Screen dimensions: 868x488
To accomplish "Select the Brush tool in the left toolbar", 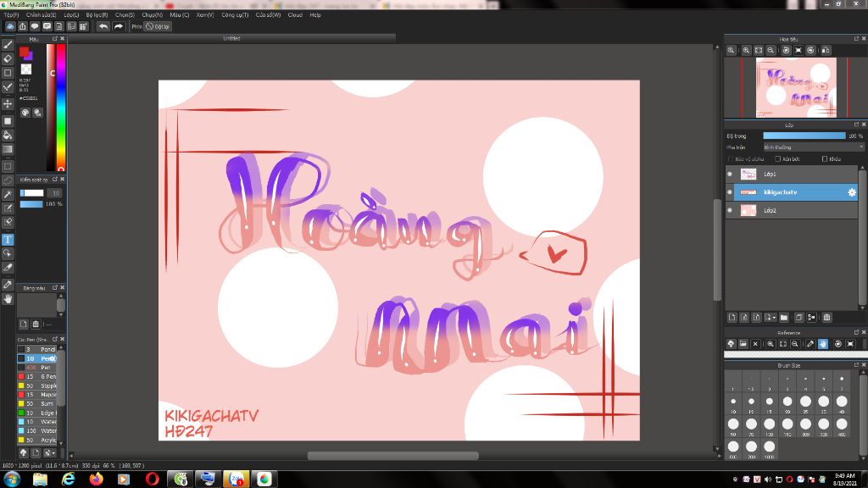I will pos(8,44).
